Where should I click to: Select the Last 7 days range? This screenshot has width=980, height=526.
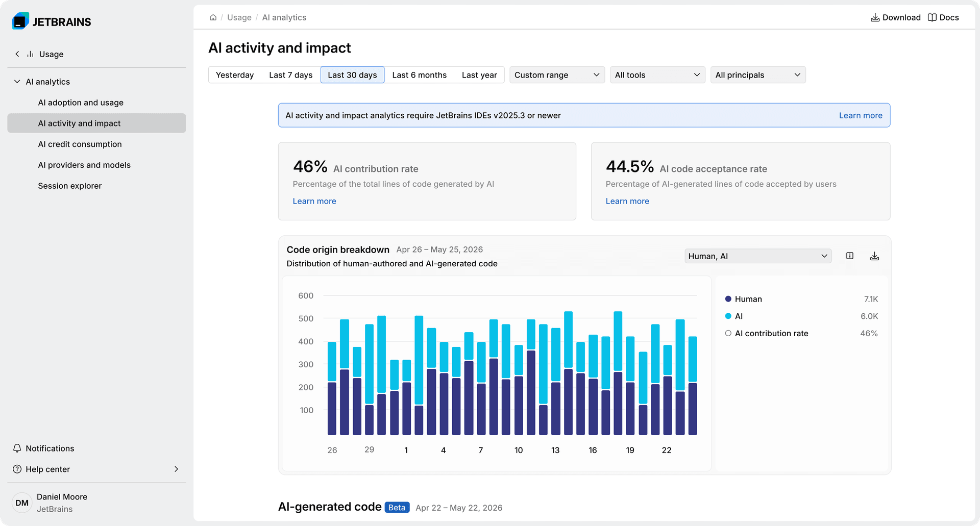tap(291, 75)
